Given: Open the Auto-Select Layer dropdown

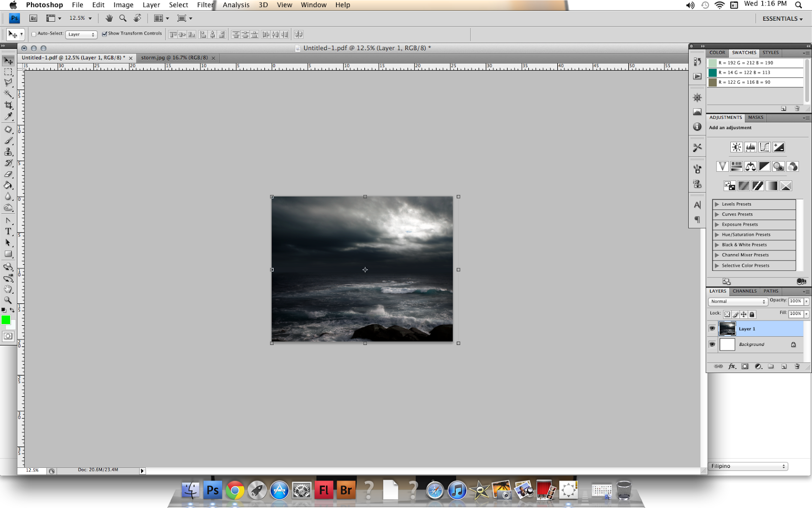Looking at the screenshot, I should 81,35.
